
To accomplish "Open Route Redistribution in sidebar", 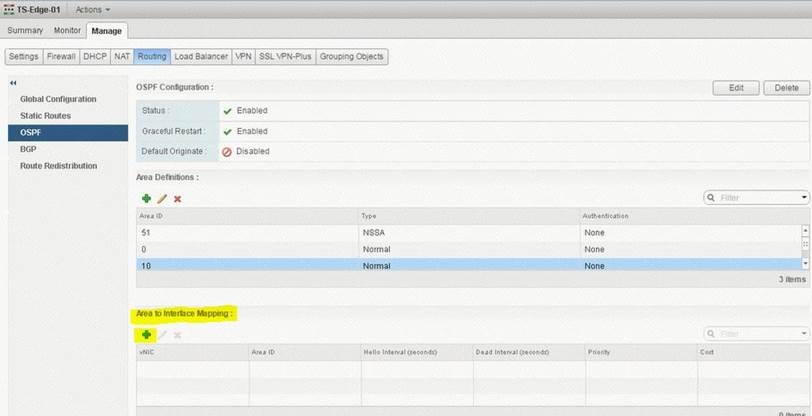I will click(x=58, y=165).
